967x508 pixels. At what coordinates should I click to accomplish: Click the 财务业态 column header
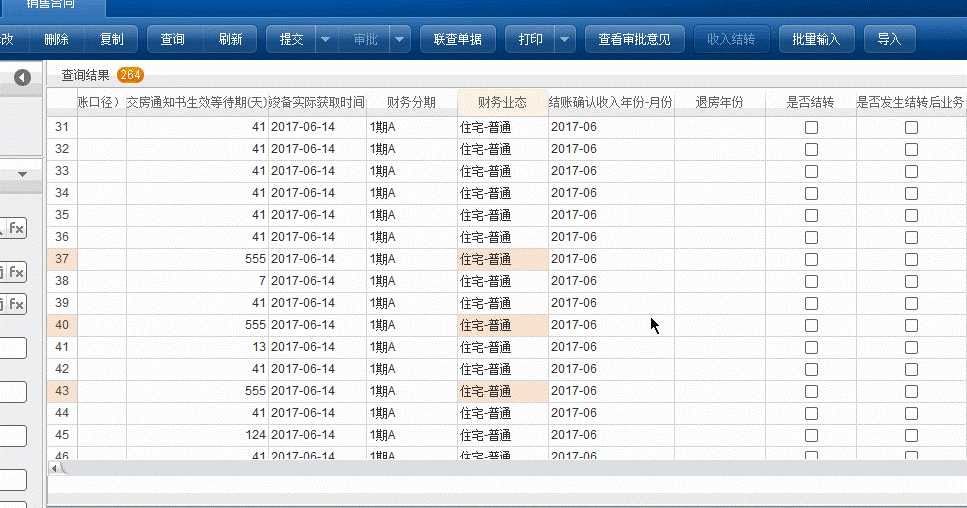tap(502, 102)
